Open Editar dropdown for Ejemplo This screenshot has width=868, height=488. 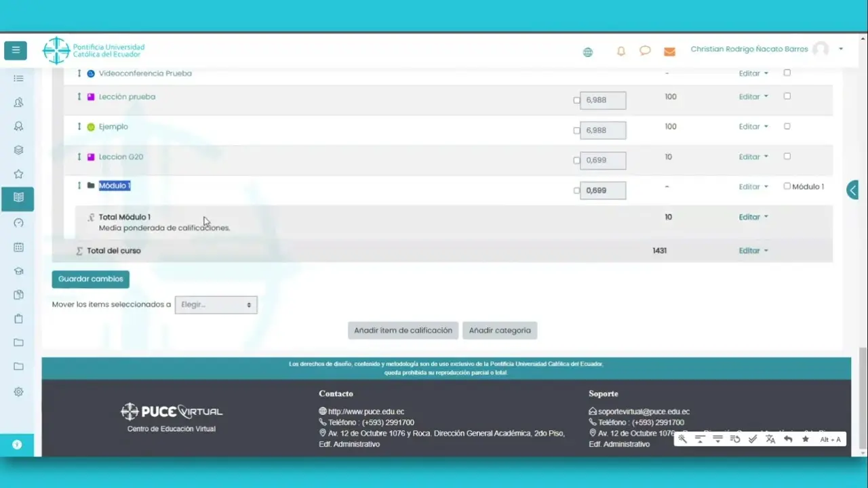753,127
